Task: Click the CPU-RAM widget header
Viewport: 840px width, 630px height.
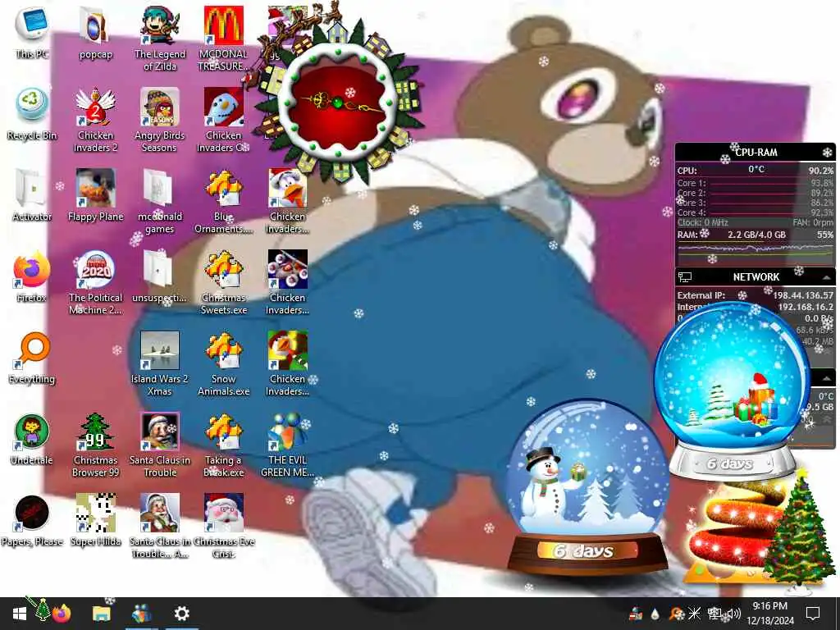Action: [756, 152]
